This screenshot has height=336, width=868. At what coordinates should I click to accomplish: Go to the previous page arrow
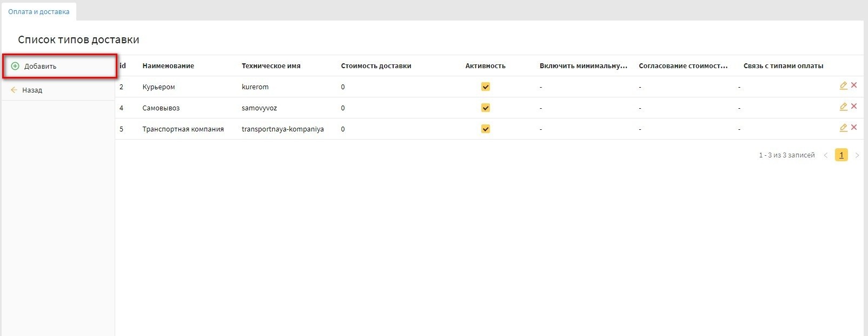click(x=825, y=155)
